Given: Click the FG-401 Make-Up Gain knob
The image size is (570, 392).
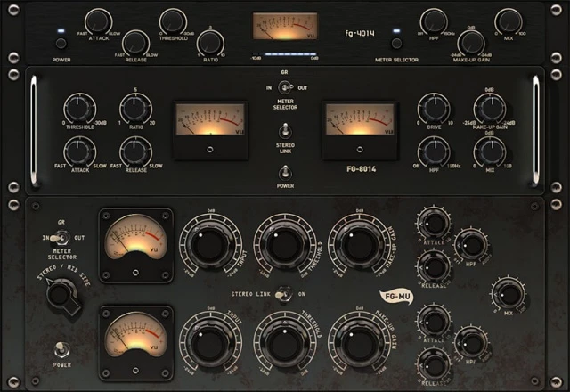Looking at the screenshot, I should (x=471, y=41).
